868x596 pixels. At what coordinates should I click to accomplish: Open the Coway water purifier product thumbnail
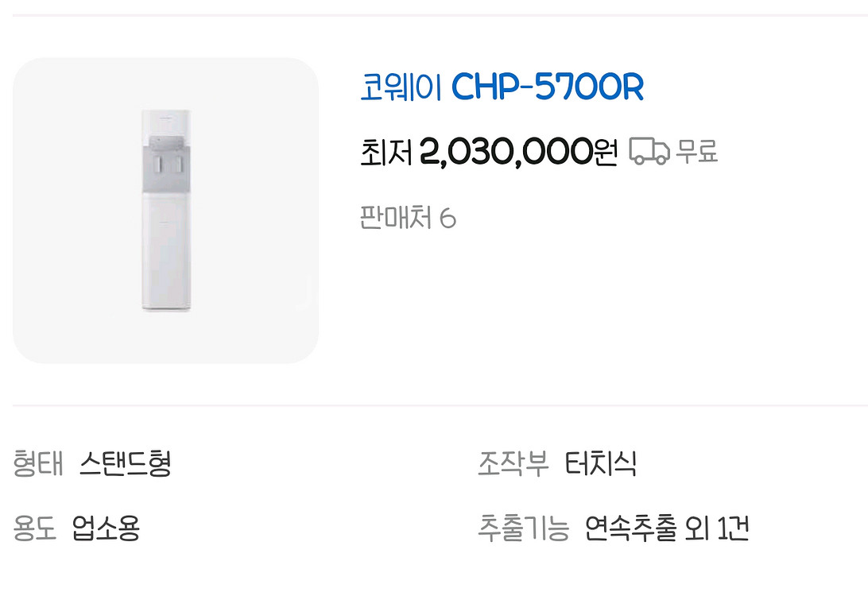[x=165, y=211]
